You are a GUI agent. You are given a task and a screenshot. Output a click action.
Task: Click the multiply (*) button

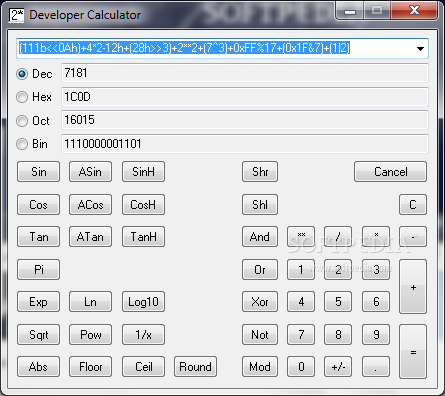[376, 237]
